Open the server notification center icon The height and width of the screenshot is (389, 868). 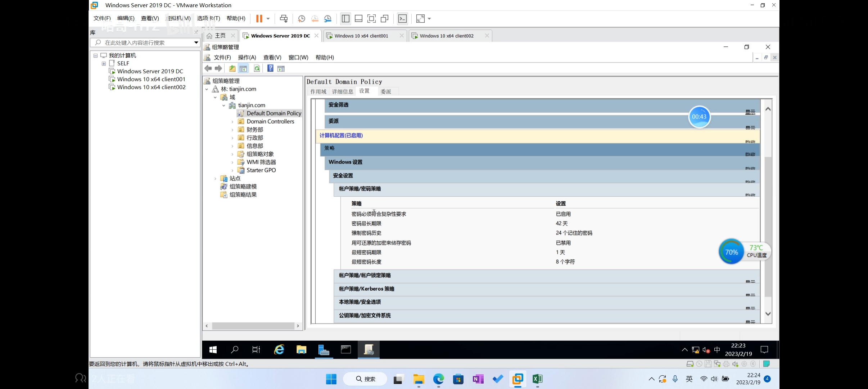764,349
